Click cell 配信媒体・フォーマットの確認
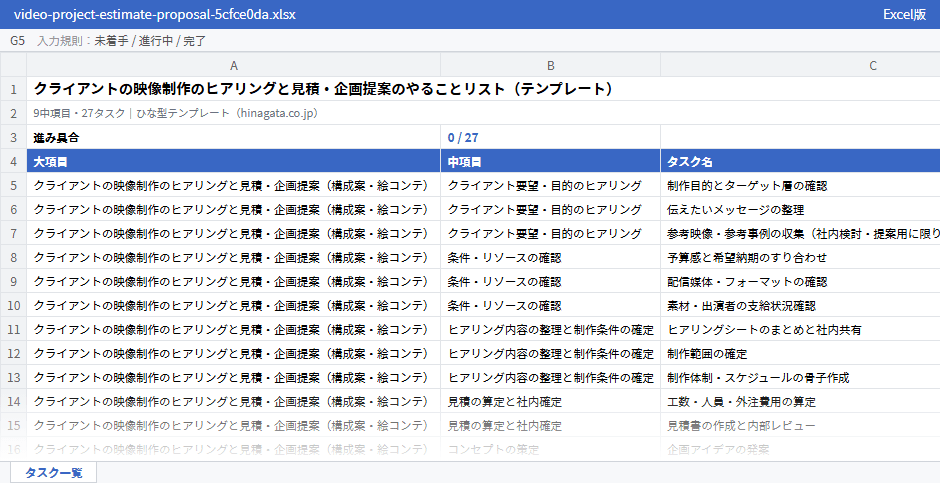Screen dimensions: 940x483 coord(800,281)
